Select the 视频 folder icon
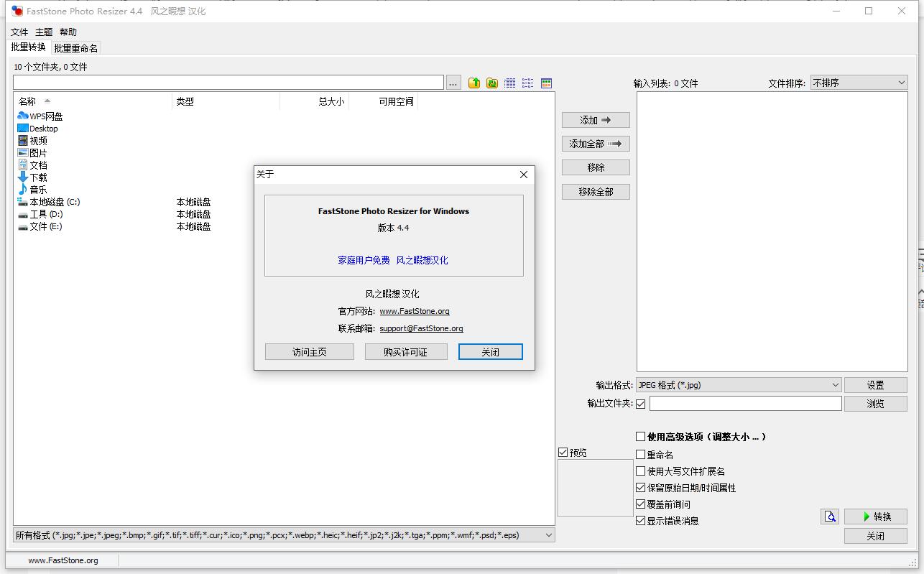This screenshot has width=924, height=574. click(23, 140)
